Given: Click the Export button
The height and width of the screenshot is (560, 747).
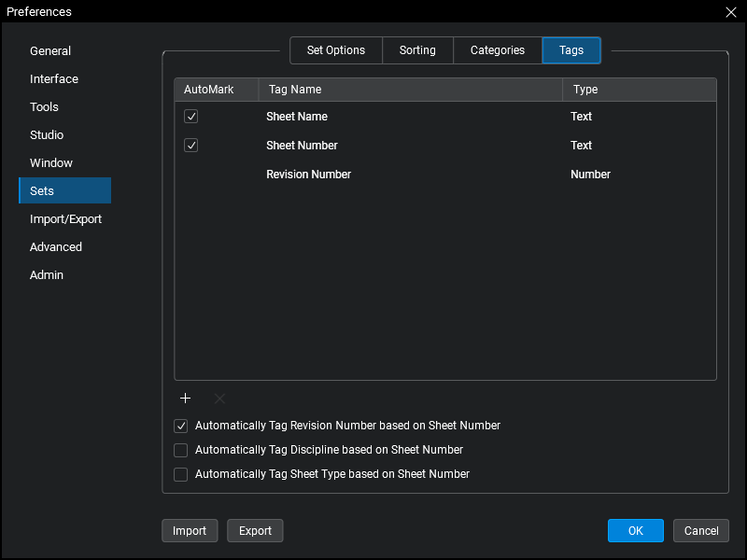Looking at the screenshot, I should pyautogui.click(x=255, y=531).
